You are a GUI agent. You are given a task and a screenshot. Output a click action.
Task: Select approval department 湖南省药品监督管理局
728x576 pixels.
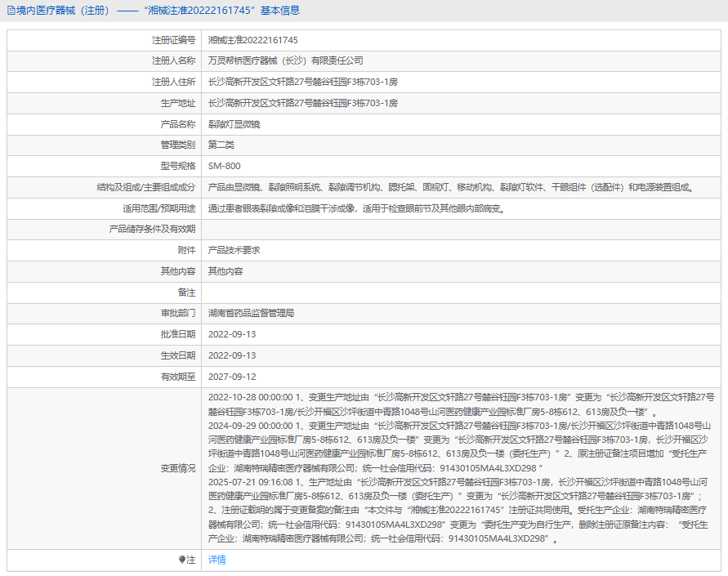(x=251, y=313)
